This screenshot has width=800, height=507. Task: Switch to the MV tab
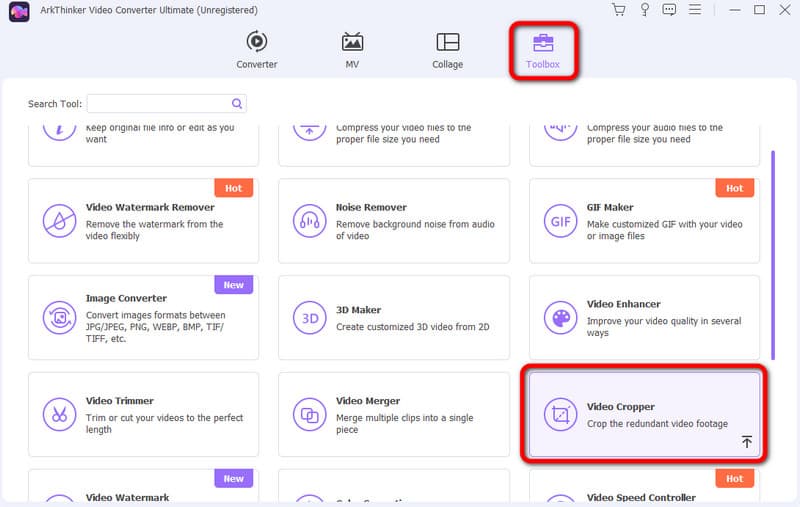coord(352,50)
